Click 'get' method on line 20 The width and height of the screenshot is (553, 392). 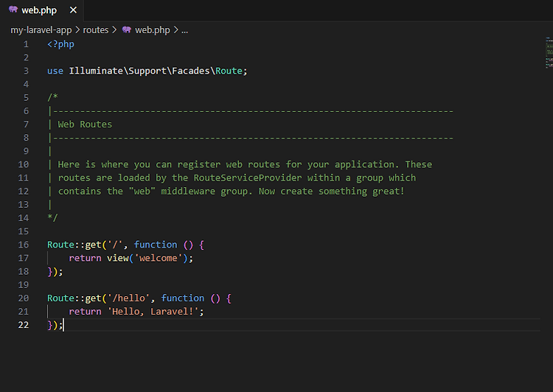point(93,298)
